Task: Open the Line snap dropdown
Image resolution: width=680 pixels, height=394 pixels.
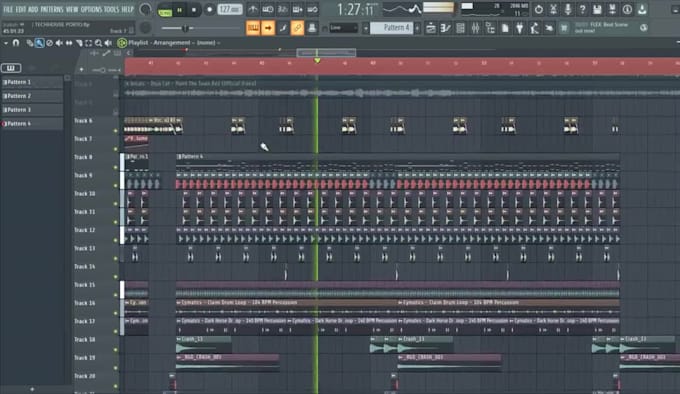Action: [343, 28]
